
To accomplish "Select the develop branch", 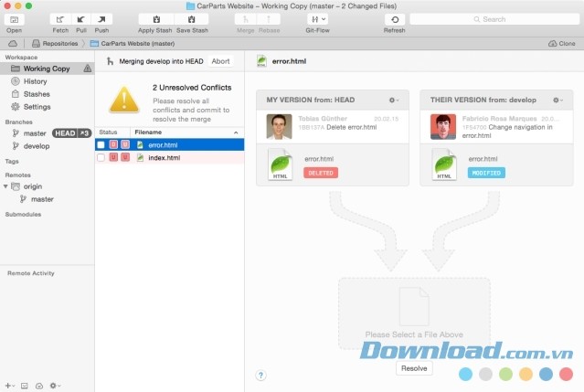I will pos(37,145).
